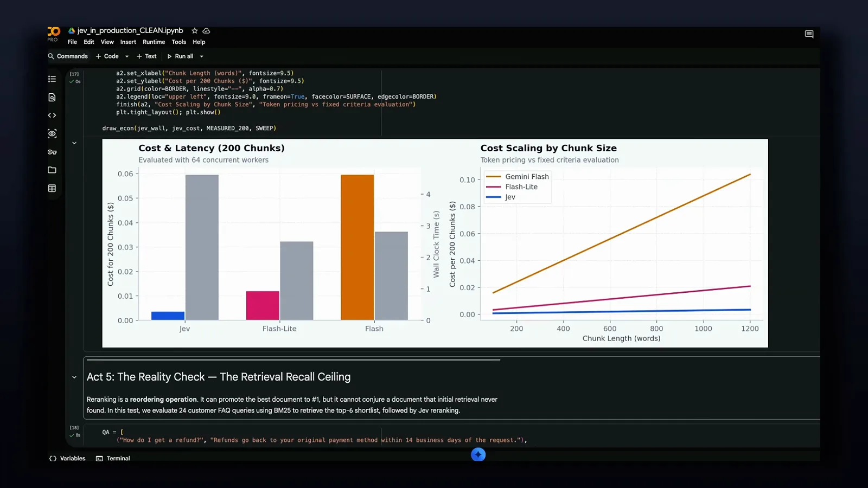The width and height of the screenshot is (868, 488).
Task: Open the Variables panel
Action: pos(67,459)
